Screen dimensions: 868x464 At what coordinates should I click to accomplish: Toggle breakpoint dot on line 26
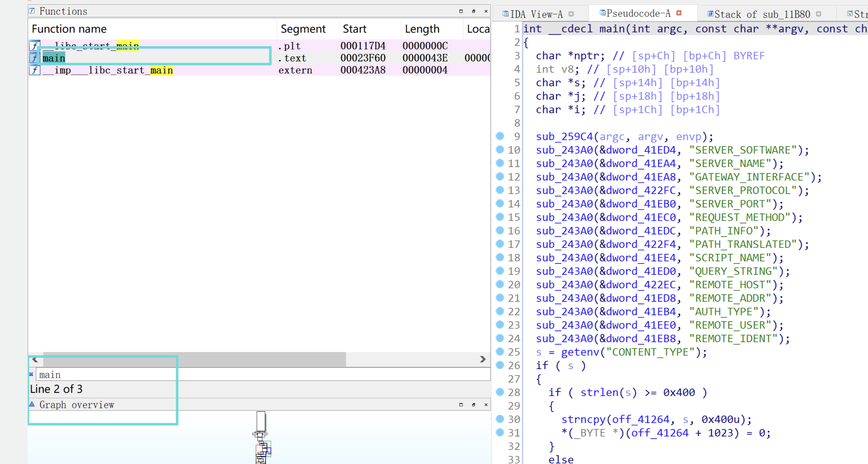(500, 365)
